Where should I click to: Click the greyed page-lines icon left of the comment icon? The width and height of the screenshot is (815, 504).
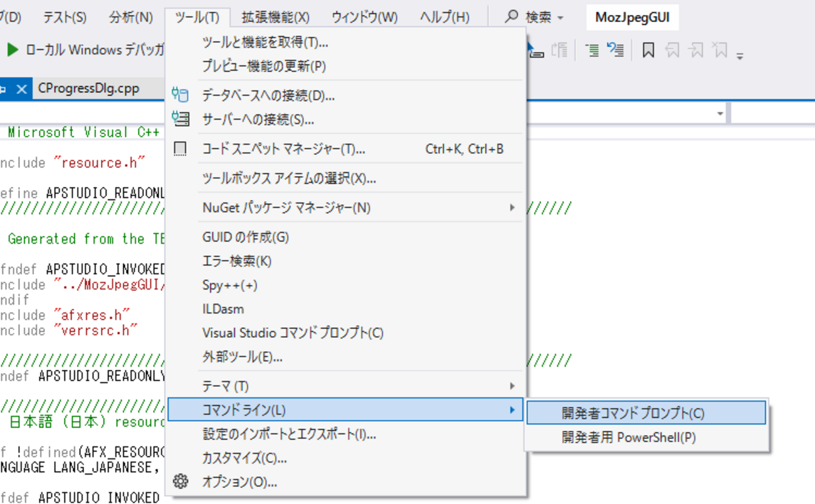559,50
